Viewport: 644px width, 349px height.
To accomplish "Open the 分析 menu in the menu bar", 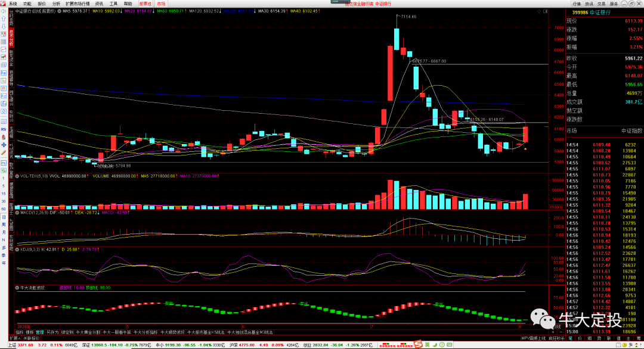I will coord(56,4).
